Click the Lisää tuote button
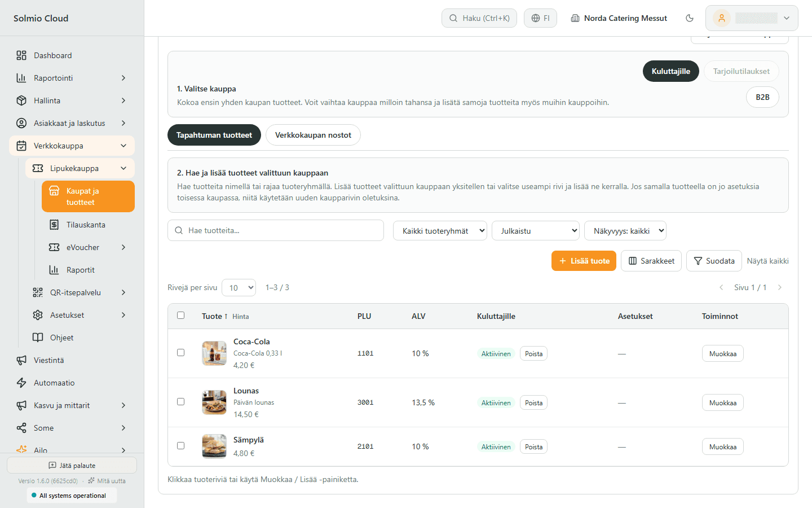This screenshot has width=812, height=508. pos(584,261)
